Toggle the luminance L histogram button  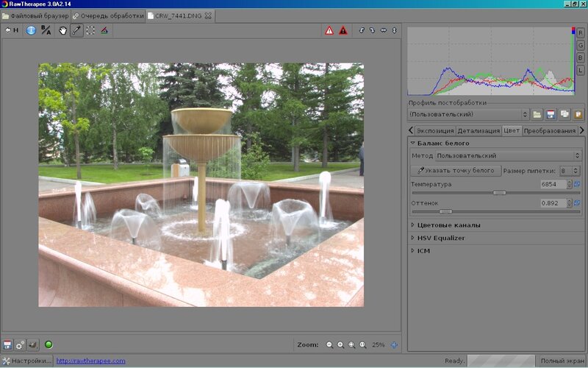pyautogui.click(x=581, y=70)
